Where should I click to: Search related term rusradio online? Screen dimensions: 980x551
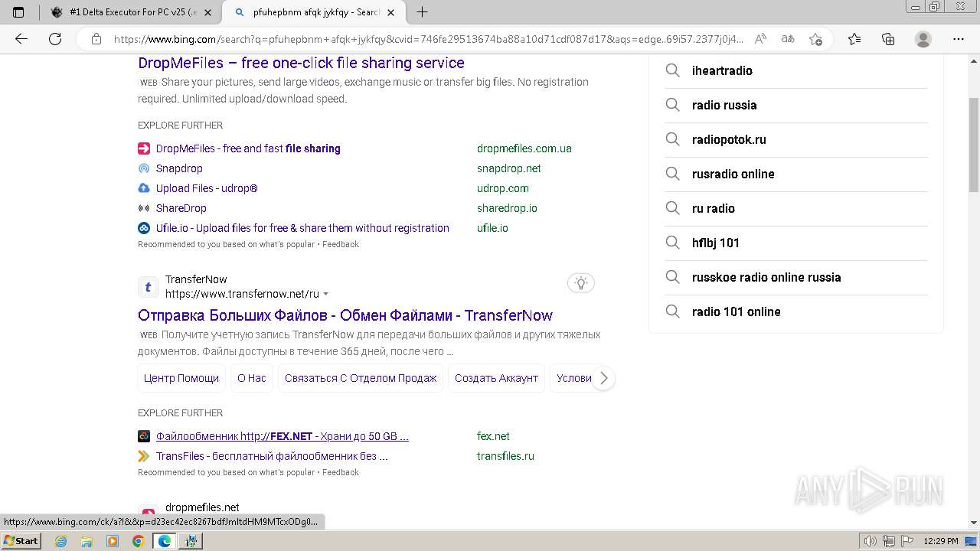pyautogui.click(x=796, y=174)
